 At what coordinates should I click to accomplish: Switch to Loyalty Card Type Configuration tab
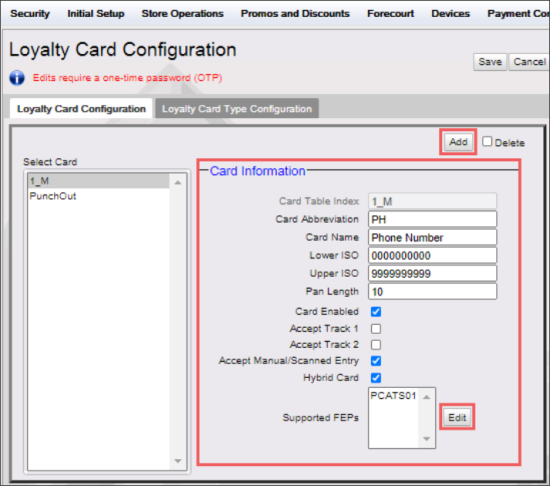237,108
